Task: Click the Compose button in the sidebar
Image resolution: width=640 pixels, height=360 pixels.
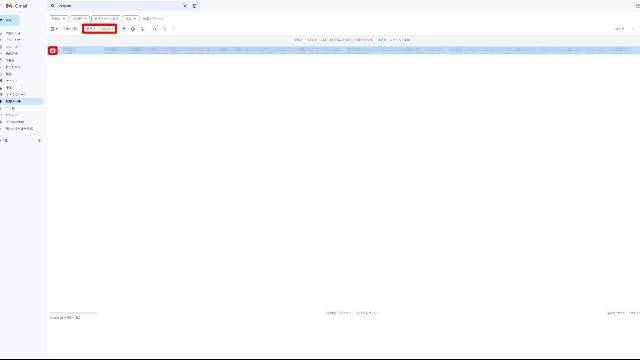Action: click(x=9, y=20)
